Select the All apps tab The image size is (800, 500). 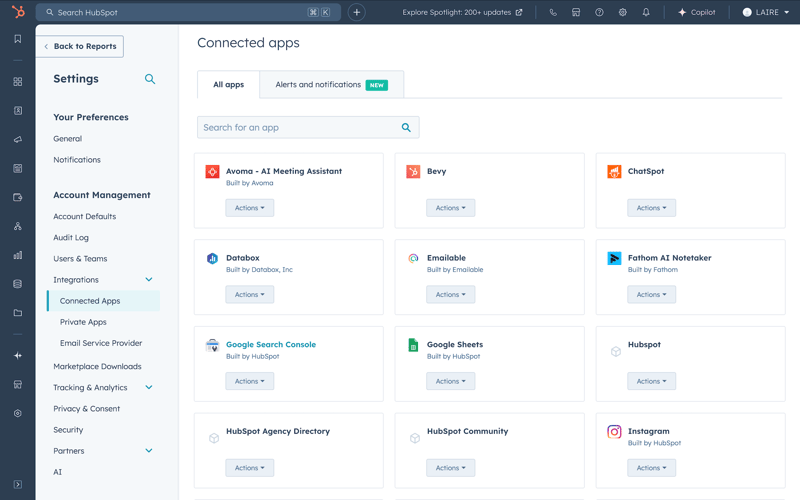[x=229, y=85]
